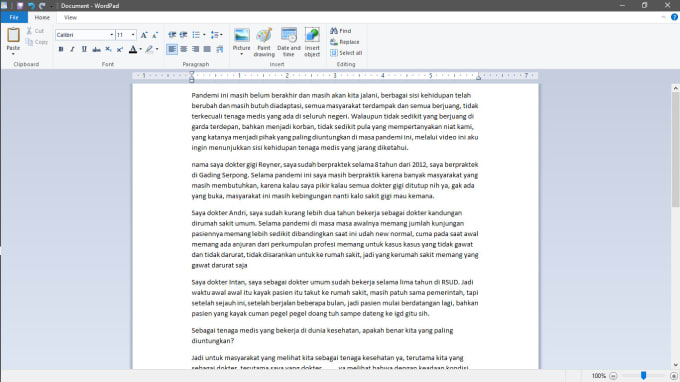Click the Replace button
680x382 pixels.
(x=345, y=42)
